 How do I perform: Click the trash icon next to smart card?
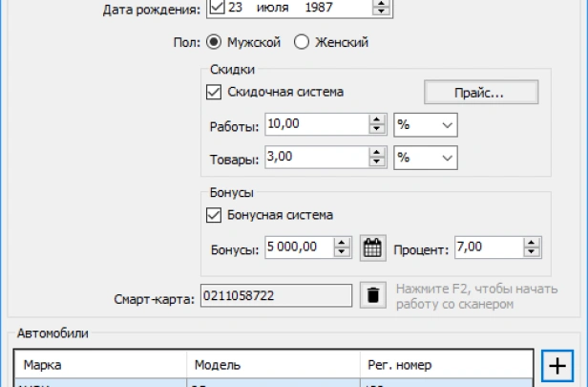[x=372, y=296]
